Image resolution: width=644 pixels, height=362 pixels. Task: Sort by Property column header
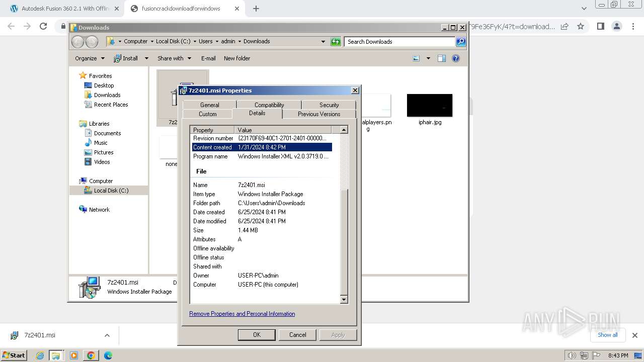213,130
